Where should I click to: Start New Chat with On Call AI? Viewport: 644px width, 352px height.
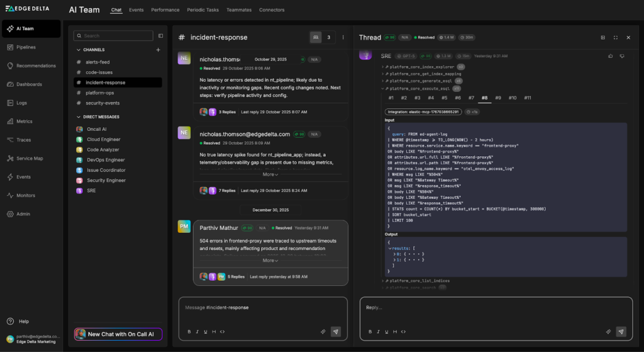pyautogui.click(x=118, y=334)
